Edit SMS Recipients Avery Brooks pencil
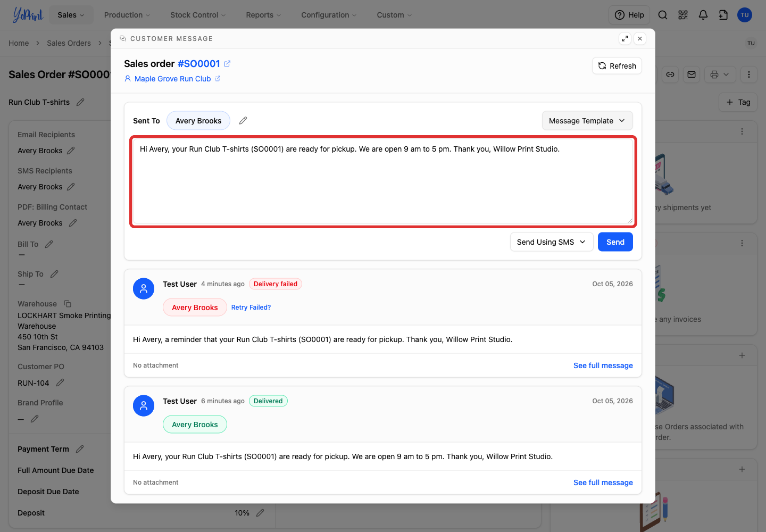The width and height of the screenshot is (766, 532). [x=71, y=187]
